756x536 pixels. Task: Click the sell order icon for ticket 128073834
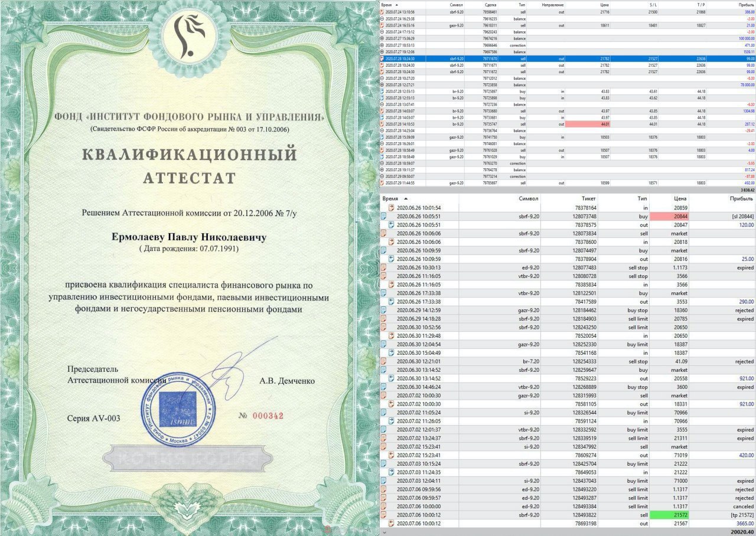tap(384, 233)
